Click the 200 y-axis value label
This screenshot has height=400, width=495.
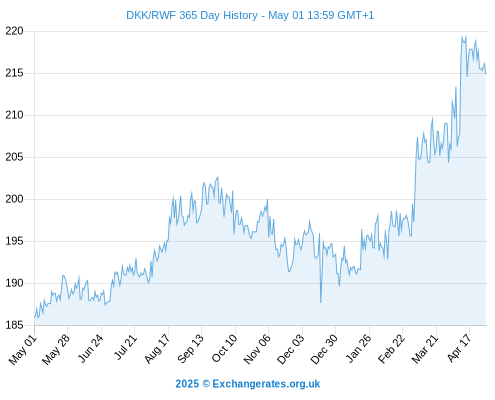[x=14, y=199]
